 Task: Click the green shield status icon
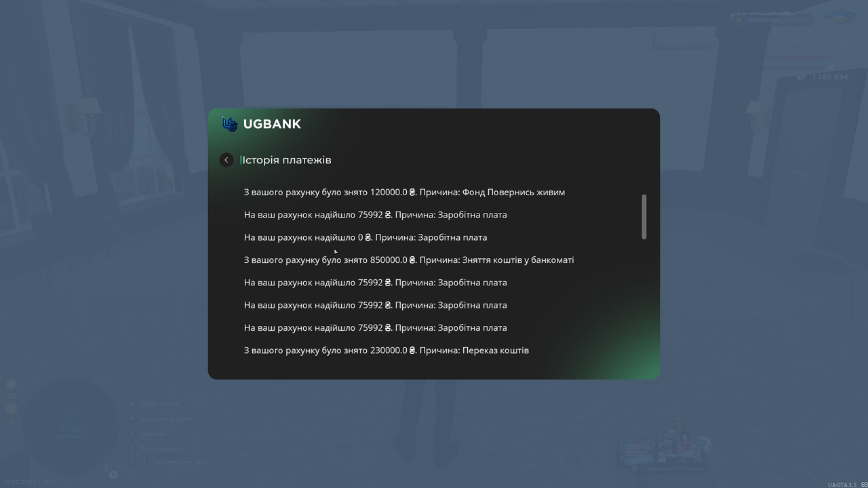12,384
